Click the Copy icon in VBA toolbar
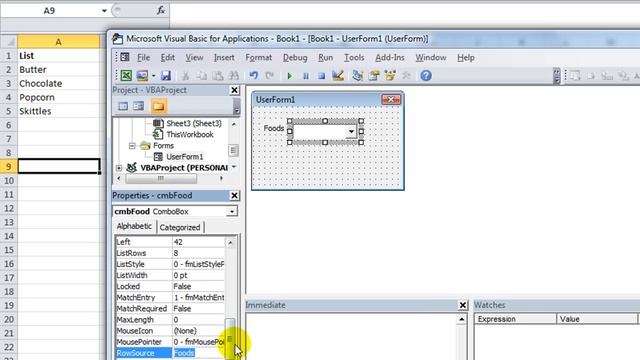 202,76
